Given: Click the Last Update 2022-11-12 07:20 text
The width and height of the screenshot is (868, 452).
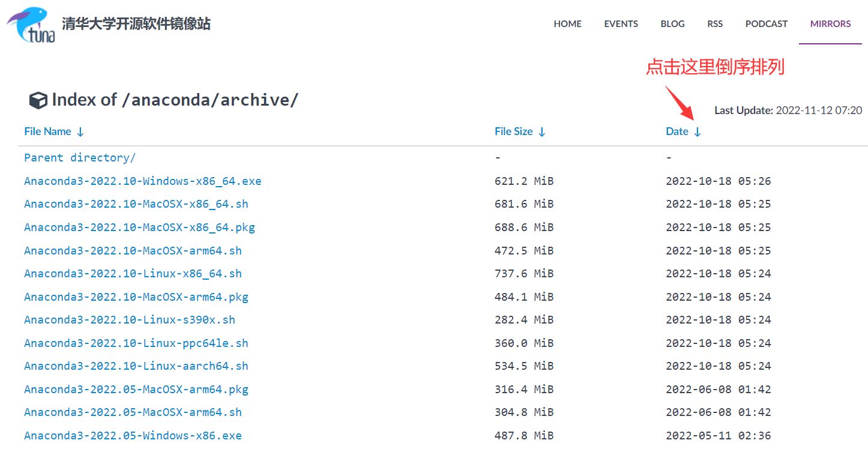Looking at the screenshot, I should click(788, 110).
